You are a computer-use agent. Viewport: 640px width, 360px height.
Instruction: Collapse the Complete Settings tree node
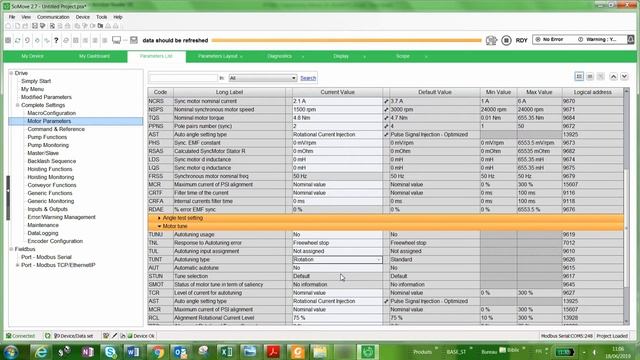(18, 105)
